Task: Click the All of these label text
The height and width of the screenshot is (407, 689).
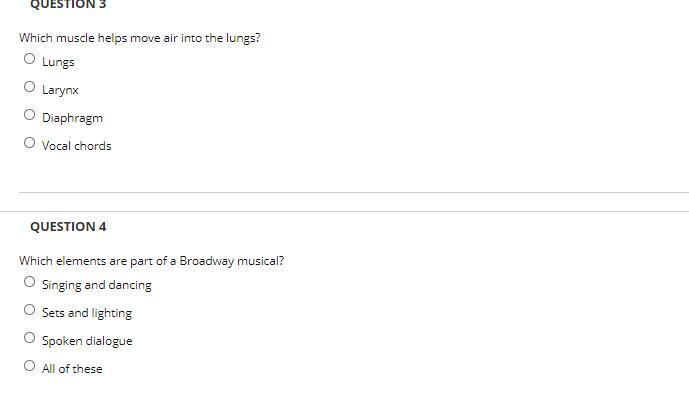Action: 72,369
